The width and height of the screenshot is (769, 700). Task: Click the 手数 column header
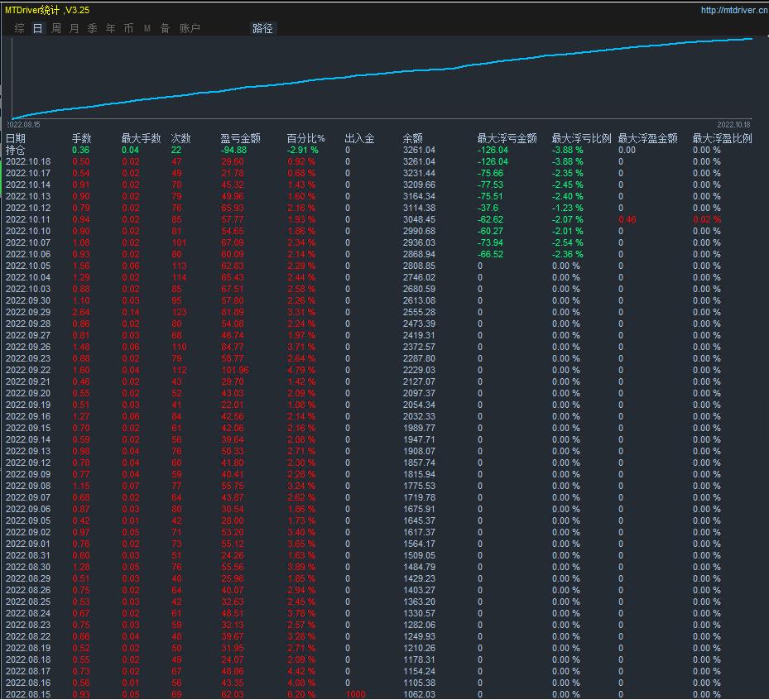coord(81,138)
